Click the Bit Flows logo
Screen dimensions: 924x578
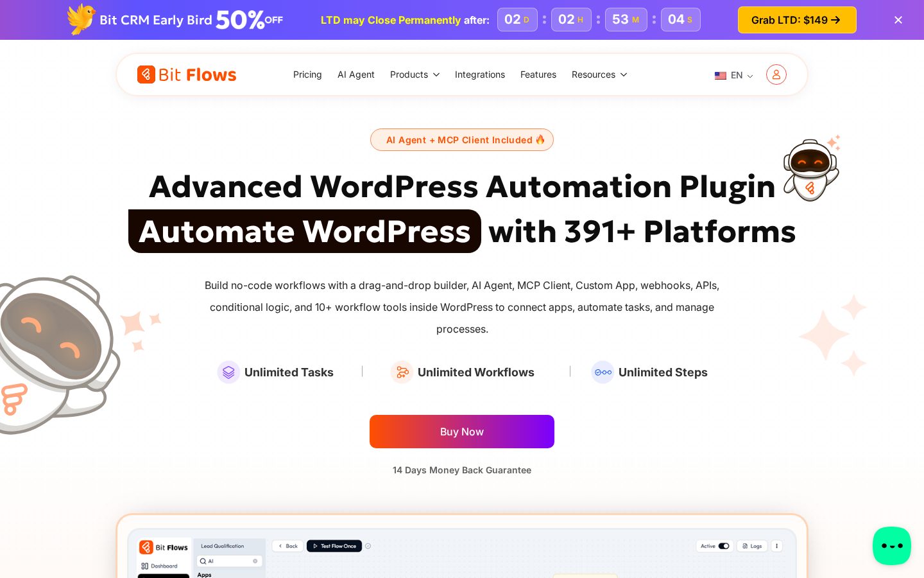click(x=187, y=74)
